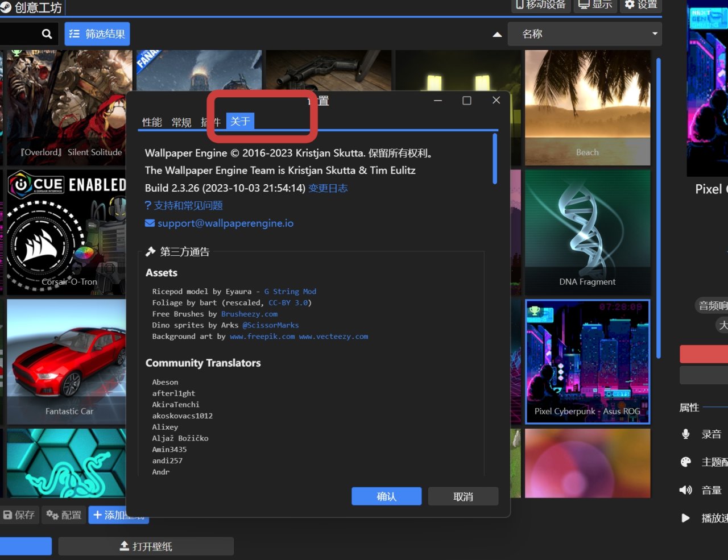Click the play 播放 icon
Viewport: 728px width, 560px height.
[x=686, y=518]
